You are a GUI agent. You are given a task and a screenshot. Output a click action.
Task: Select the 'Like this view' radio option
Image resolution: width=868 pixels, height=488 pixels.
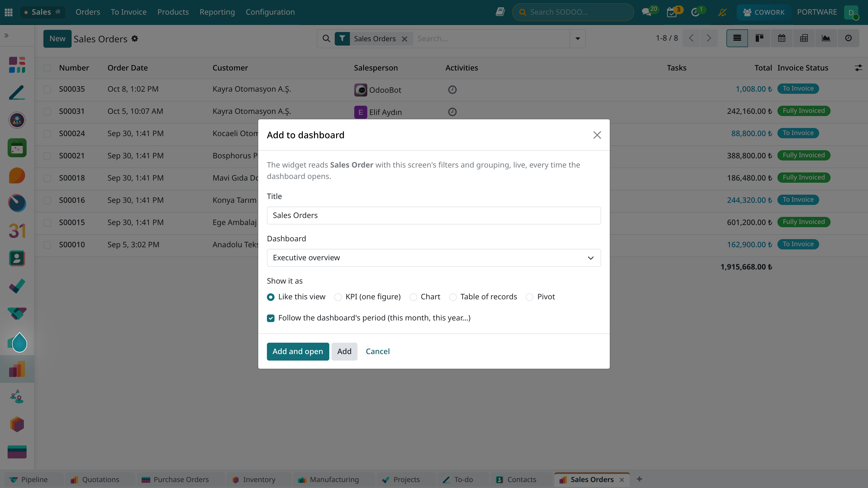point(271,297)
